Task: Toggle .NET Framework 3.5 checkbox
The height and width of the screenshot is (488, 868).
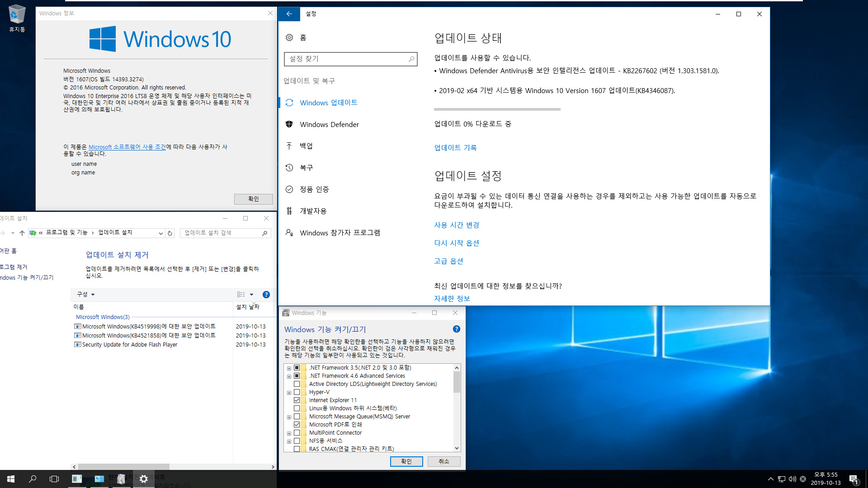Action: [x=297, y=368]
